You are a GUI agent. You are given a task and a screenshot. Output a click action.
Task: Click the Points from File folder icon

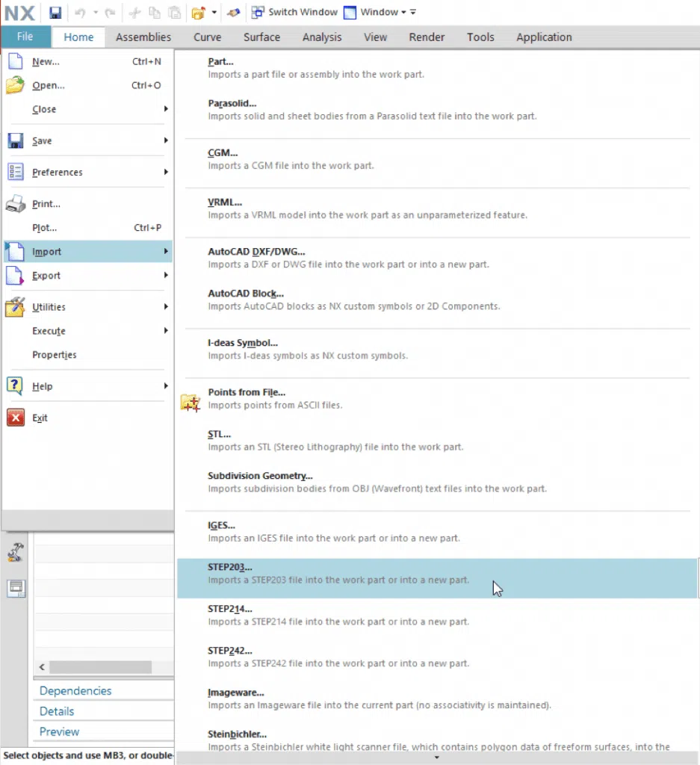191,403
